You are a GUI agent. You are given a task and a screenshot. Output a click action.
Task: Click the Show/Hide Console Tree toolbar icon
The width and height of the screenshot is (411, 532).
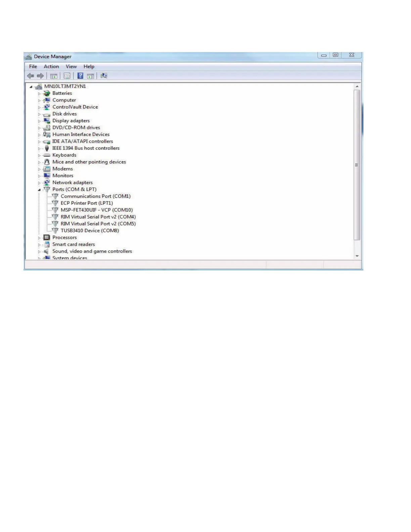pos(53,76)
